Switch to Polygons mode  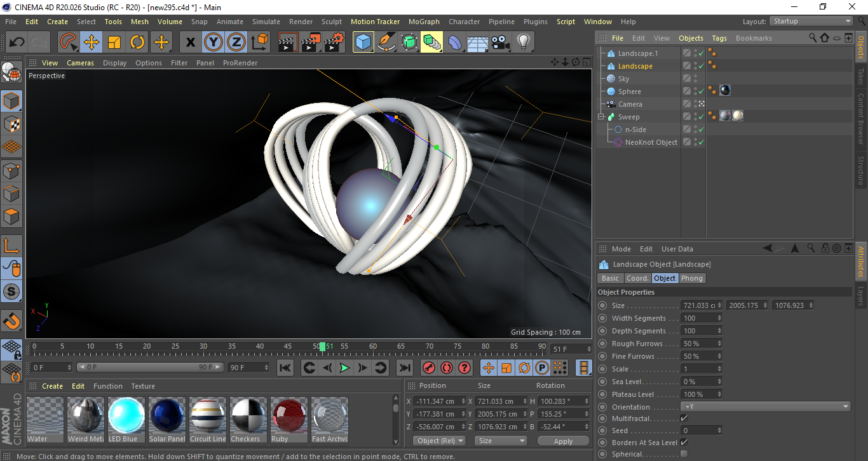[11, 216]
